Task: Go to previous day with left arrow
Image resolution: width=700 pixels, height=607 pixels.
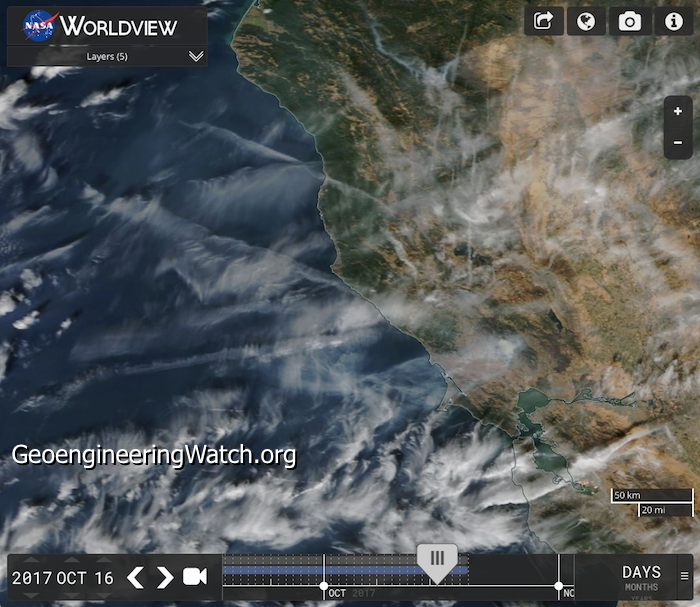Action: coord(135,578)
